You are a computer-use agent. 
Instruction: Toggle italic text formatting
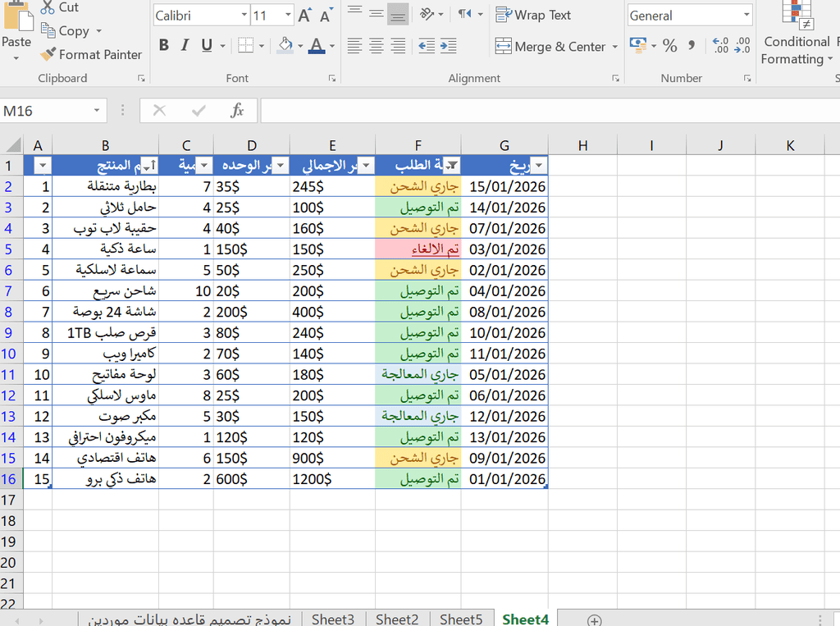[185, 46]
